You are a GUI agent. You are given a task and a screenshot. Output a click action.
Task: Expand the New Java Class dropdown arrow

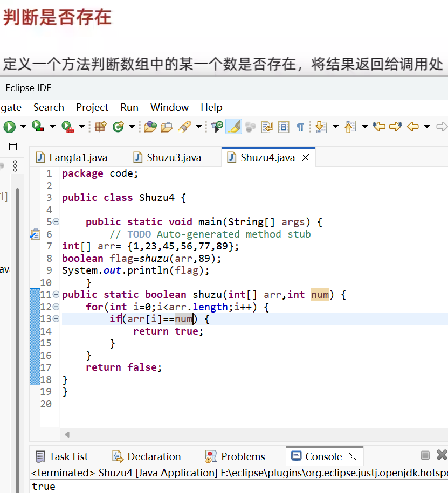pyautogui.click(x=132, y=127)
